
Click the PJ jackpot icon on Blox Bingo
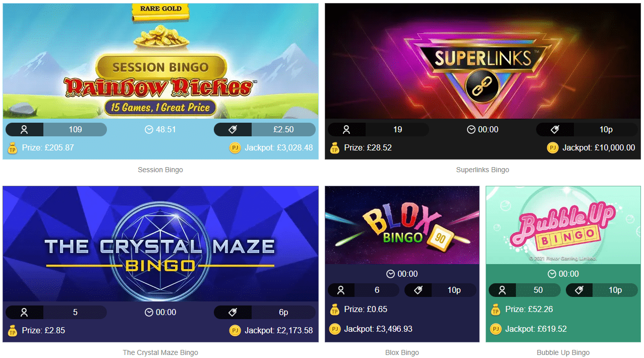[x=335, y=329]
